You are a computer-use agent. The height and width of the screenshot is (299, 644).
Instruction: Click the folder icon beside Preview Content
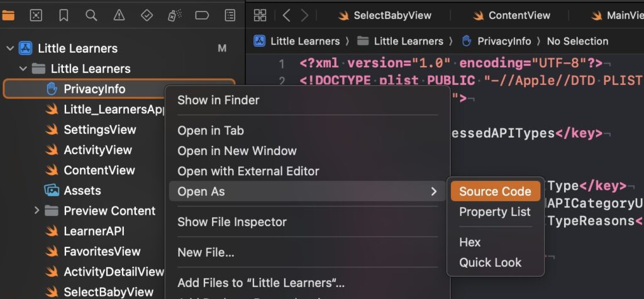[x=52, y=211]
